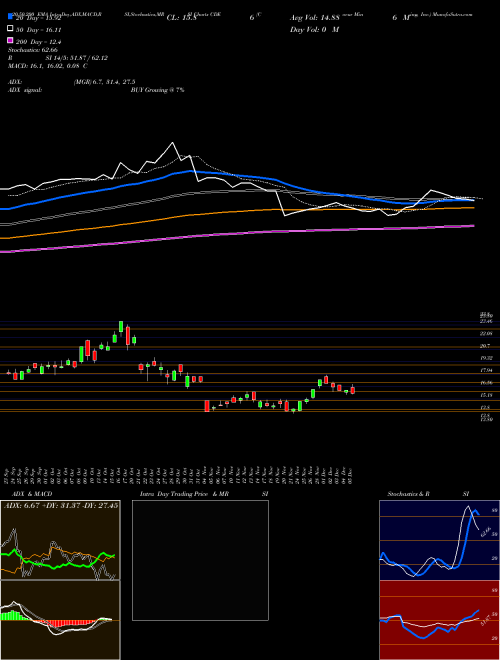Click the magenta 200 Day EMA legend swatch
Viewport: 500px width, 660px height.
pos(10,41)
